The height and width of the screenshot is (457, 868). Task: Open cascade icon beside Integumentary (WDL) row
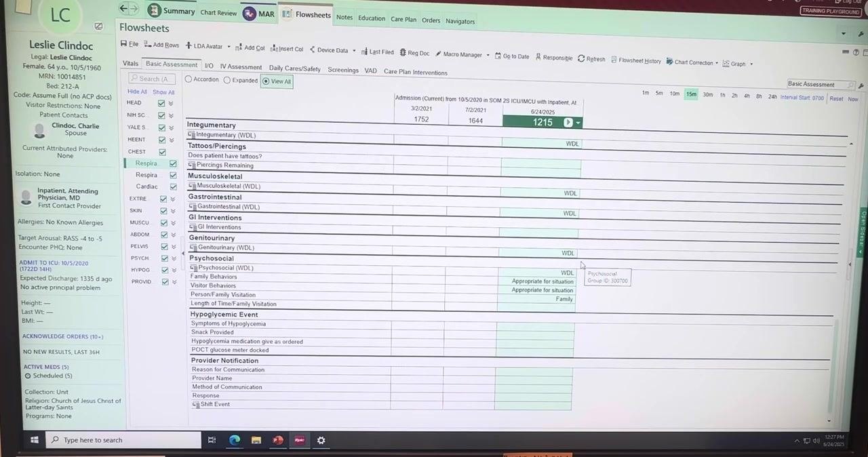(192, 135)
